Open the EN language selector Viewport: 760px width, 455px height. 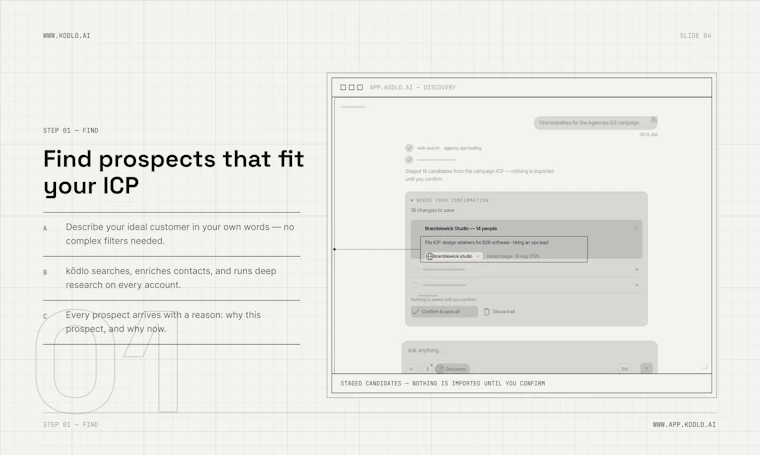tap(624, 369)
